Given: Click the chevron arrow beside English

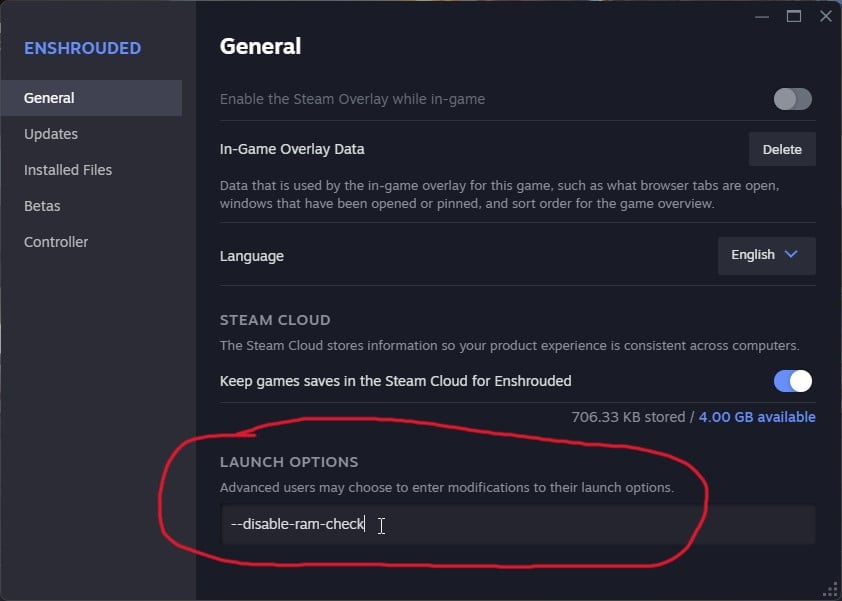Looking at the screenshot, I should point(791,255).
